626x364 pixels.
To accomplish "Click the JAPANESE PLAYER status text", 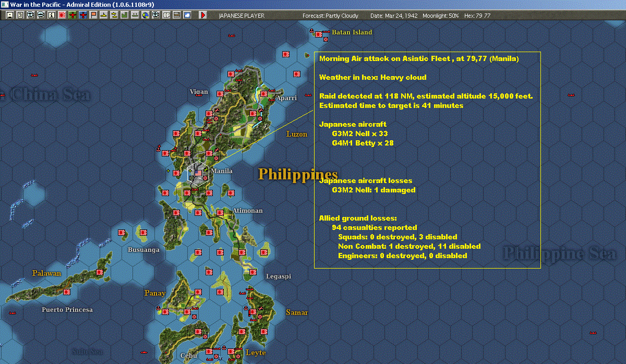I will point(242,16).
